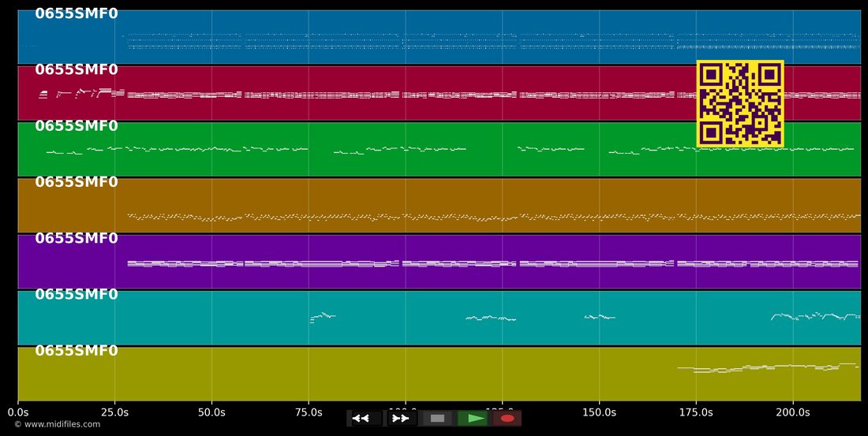The image size is (868, 436).
Task: Select the 0655SMF0 label on green track
Action: click(77, 125)
